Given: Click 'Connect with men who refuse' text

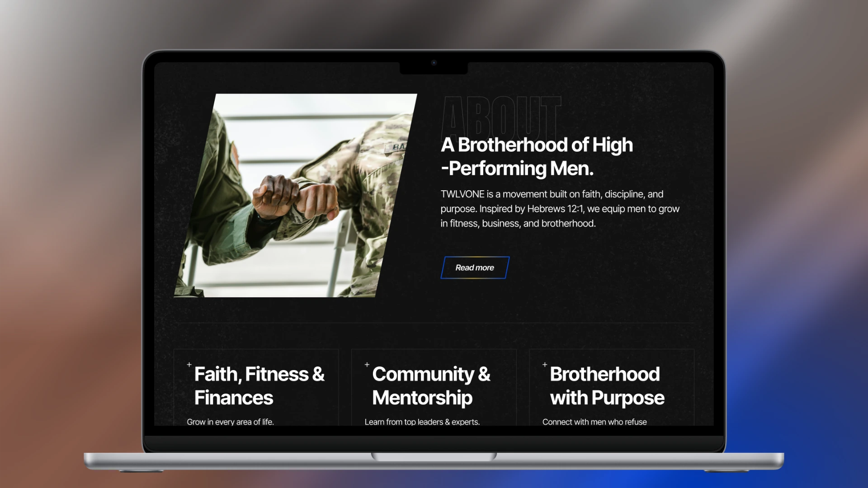Looking at the screenshot, I should point(594,422).
